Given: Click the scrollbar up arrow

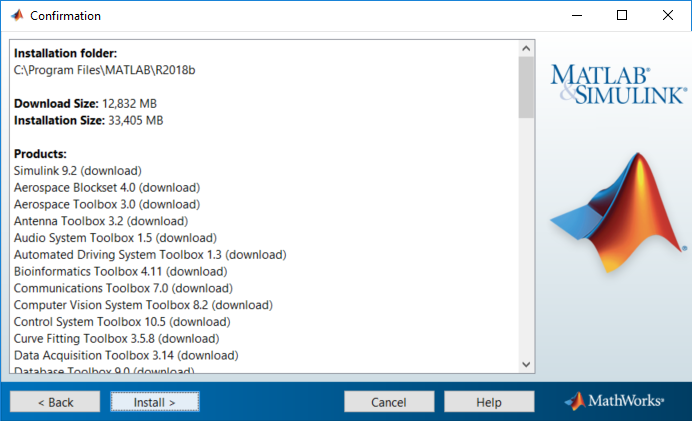Looking at the screenshot, I should click(x=526, y=48).
